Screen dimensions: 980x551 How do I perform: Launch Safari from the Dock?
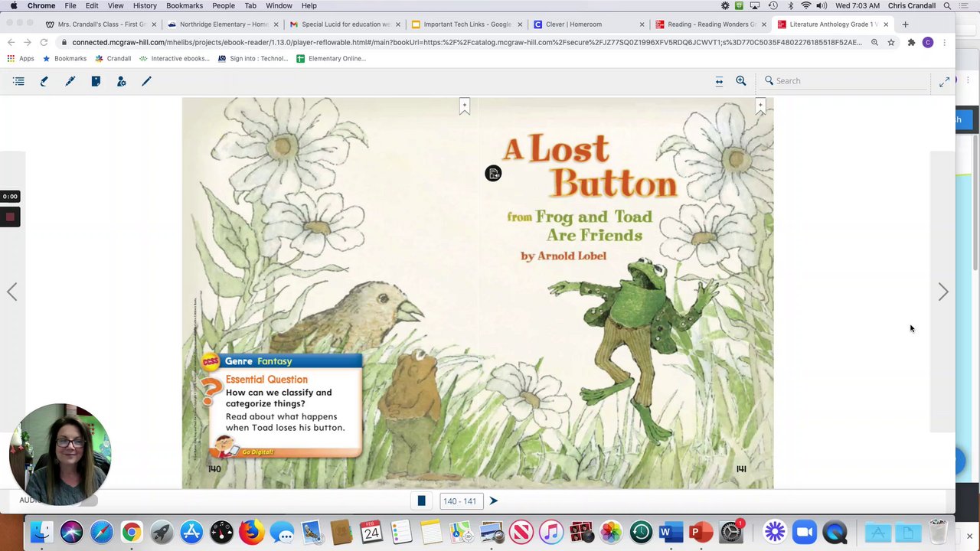[x=102, y=532]
